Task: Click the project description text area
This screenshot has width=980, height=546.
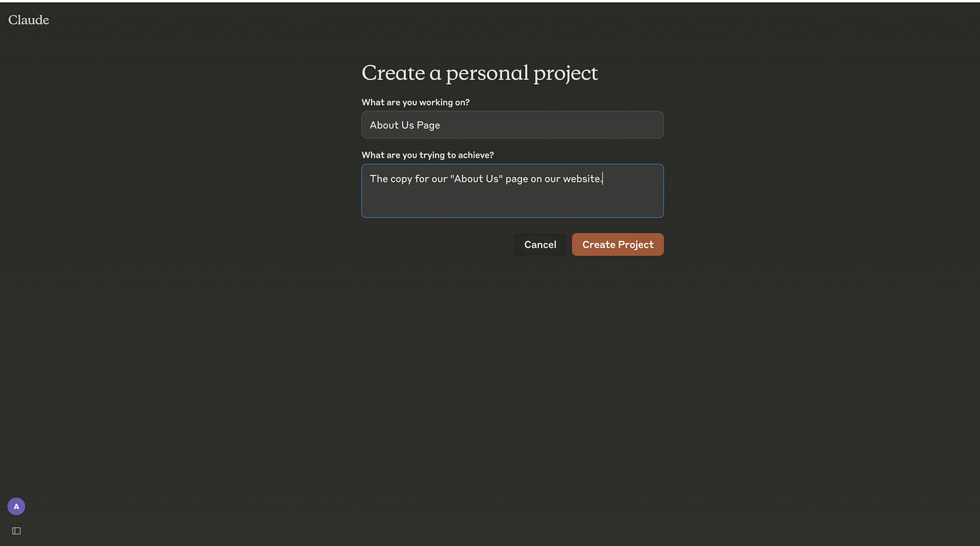Action: click(512, 191)
